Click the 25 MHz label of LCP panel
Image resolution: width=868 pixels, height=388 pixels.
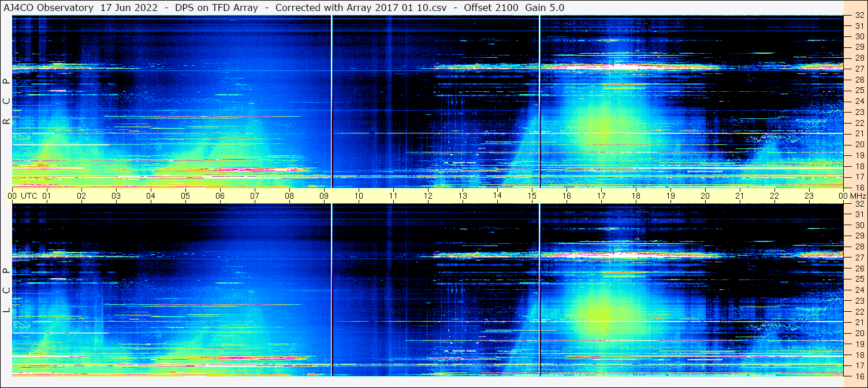859,279
